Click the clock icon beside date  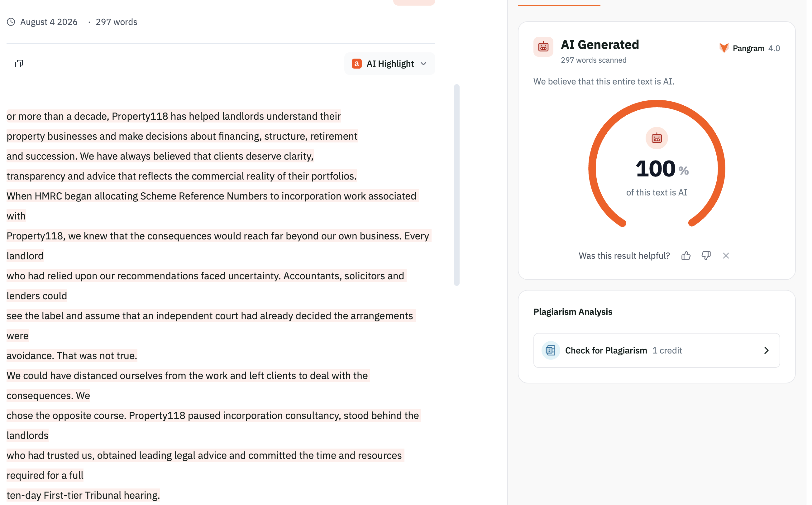[x=11, y=22]
